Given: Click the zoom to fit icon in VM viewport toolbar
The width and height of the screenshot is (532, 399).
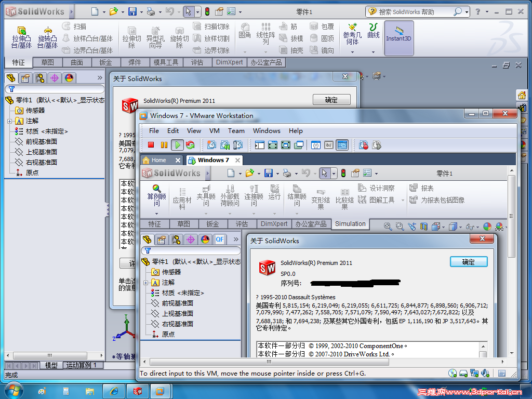Looking at the screenshot, I should point(388,227).
